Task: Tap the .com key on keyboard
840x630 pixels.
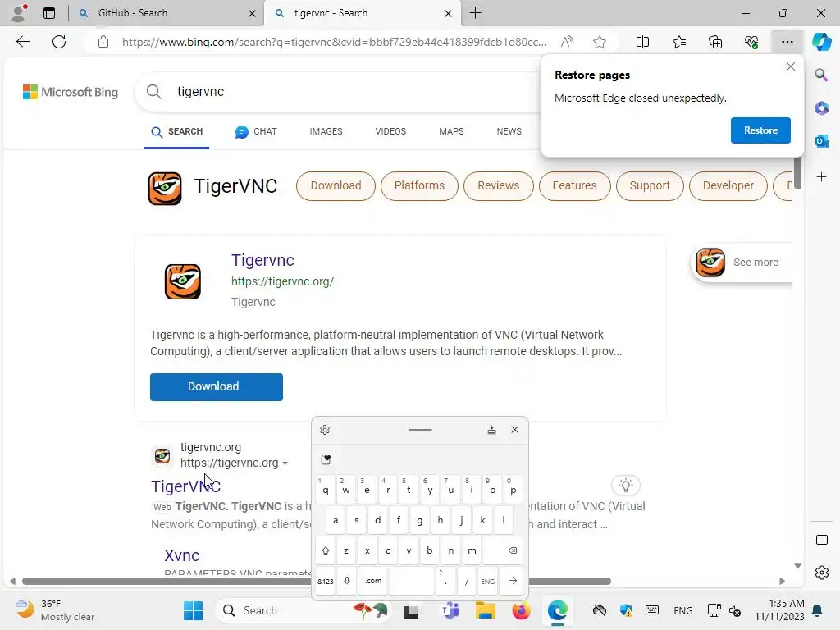Action: [x=373, y=581]
